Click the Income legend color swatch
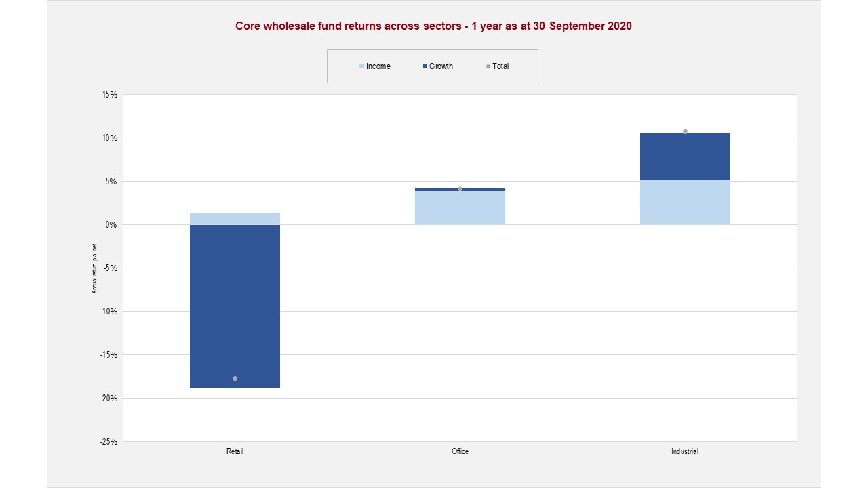The height and width of the screenshot is (488, 868). (x=361, y=66)
